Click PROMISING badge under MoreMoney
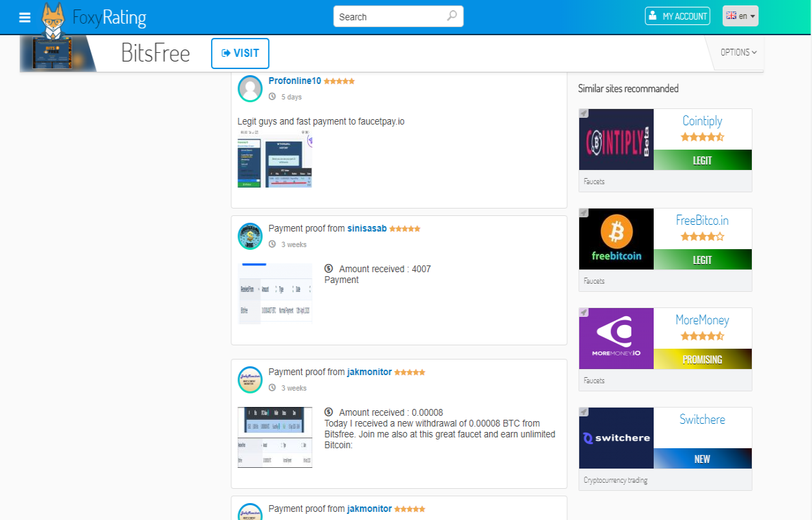Screen dimensions: 812x520 click(x=702, y=359)
